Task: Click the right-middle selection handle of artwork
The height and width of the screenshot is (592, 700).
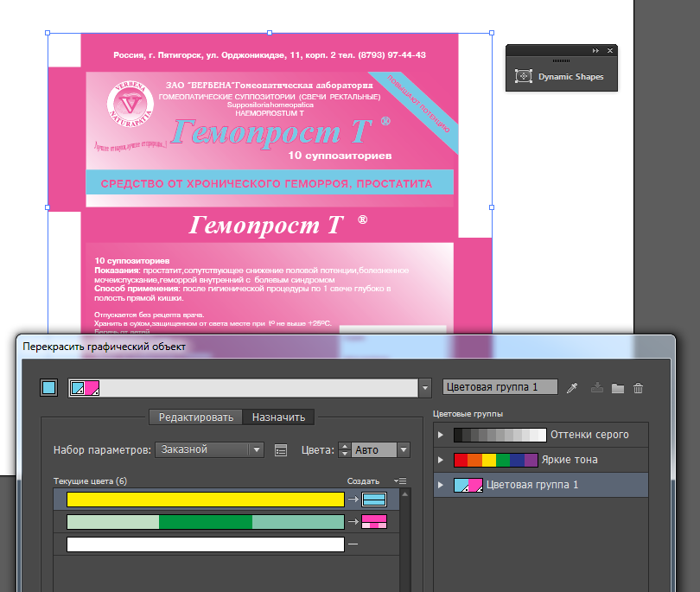Action: click(x=492, y=207)
